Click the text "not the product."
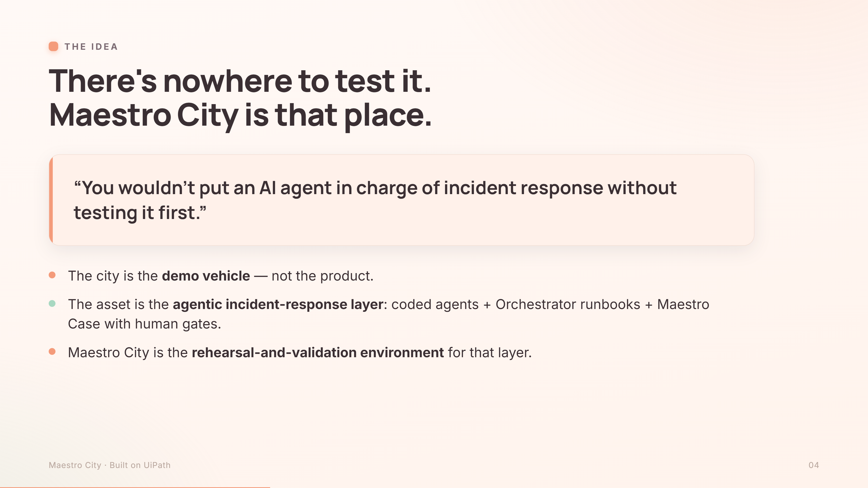The image size is (868, 488). (x=322, y=276)
